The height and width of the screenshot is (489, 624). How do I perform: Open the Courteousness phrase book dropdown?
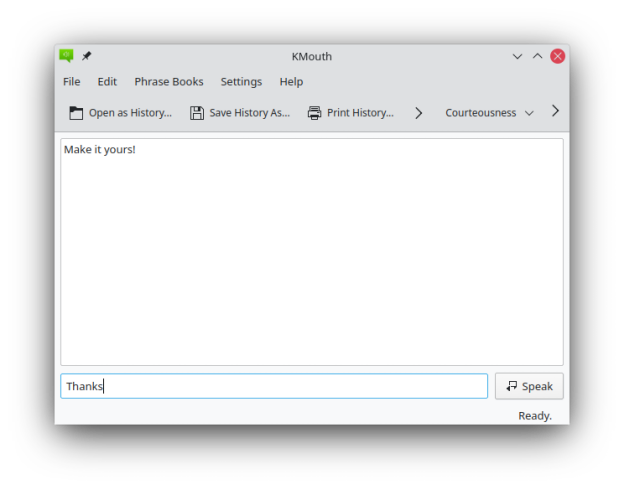click(489, 113)
